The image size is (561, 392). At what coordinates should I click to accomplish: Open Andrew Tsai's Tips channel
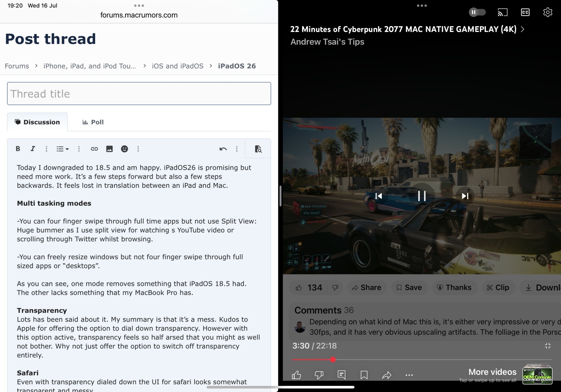point(327,42)
